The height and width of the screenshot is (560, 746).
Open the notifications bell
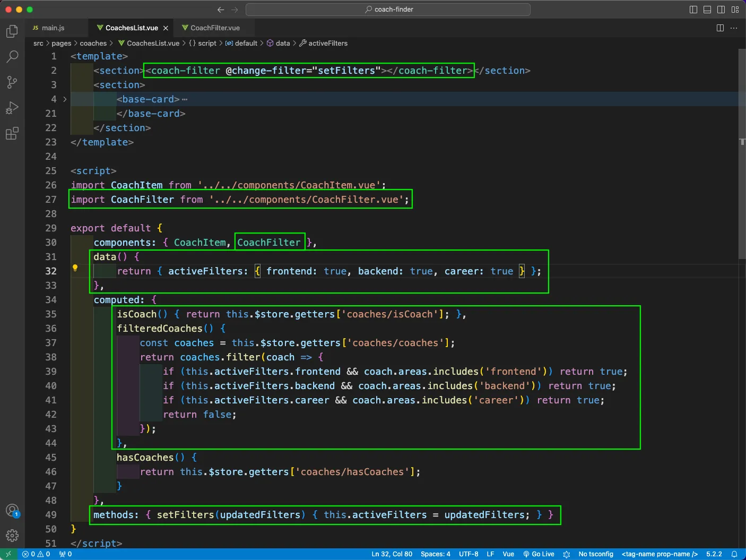click(x=734, y=554)
